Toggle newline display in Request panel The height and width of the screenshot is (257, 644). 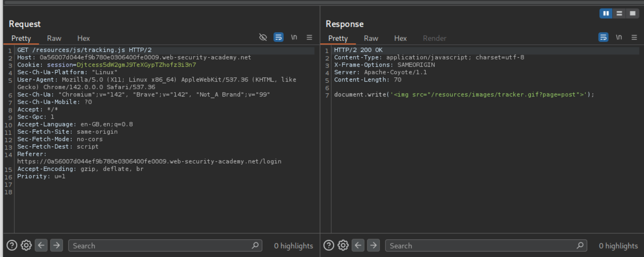(294, 37)
